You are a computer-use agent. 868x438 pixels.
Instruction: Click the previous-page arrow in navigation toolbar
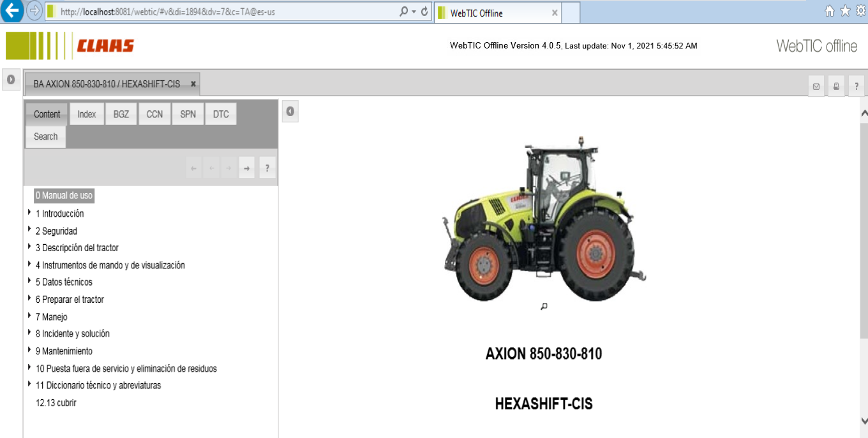(x=211, y=168)
